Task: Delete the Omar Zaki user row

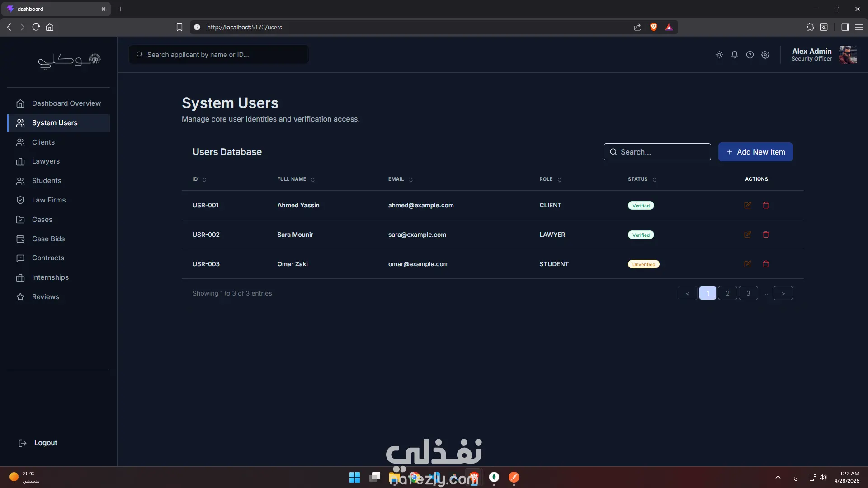Action: pyautogui.click(x=766, y=264)
